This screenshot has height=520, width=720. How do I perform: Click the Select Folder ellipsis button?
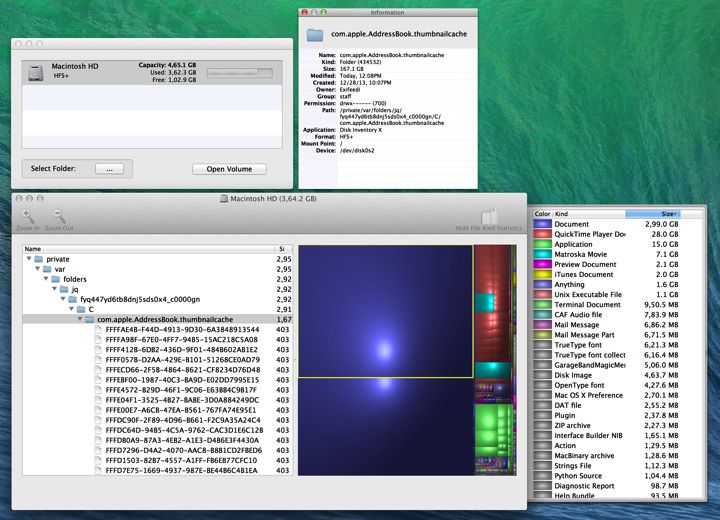(109, 169)
